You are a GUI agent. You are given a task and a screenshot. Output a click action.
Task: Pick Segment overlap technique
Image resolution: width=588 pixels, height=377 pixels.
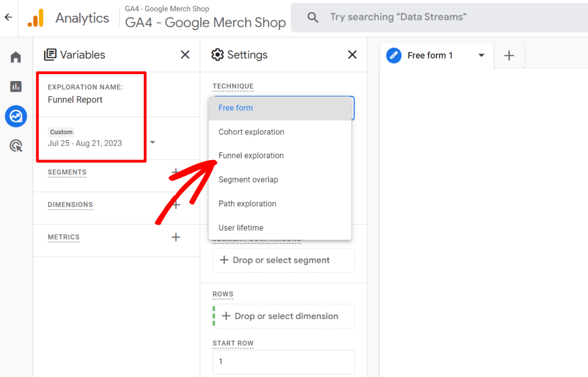point(248,180)
